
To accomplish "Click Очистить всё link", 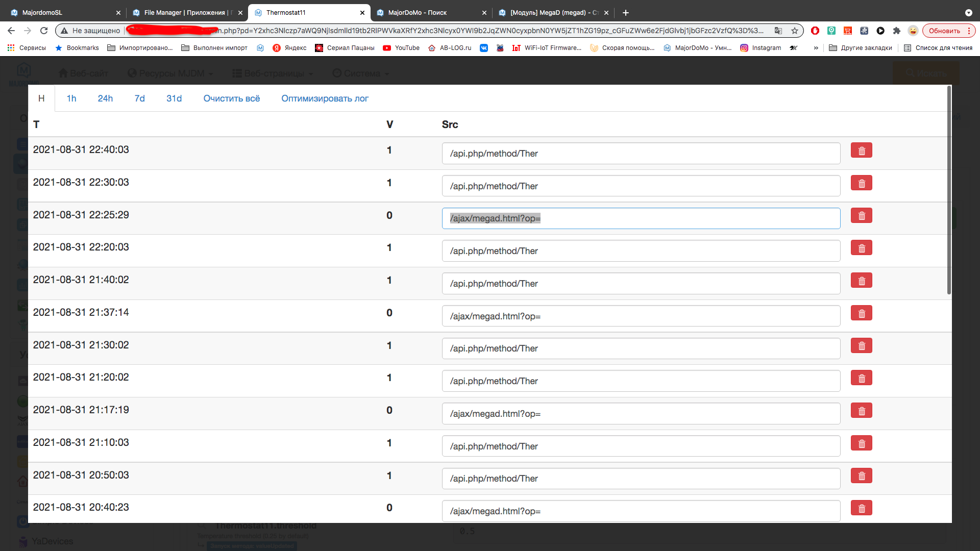I will (231, 98).
